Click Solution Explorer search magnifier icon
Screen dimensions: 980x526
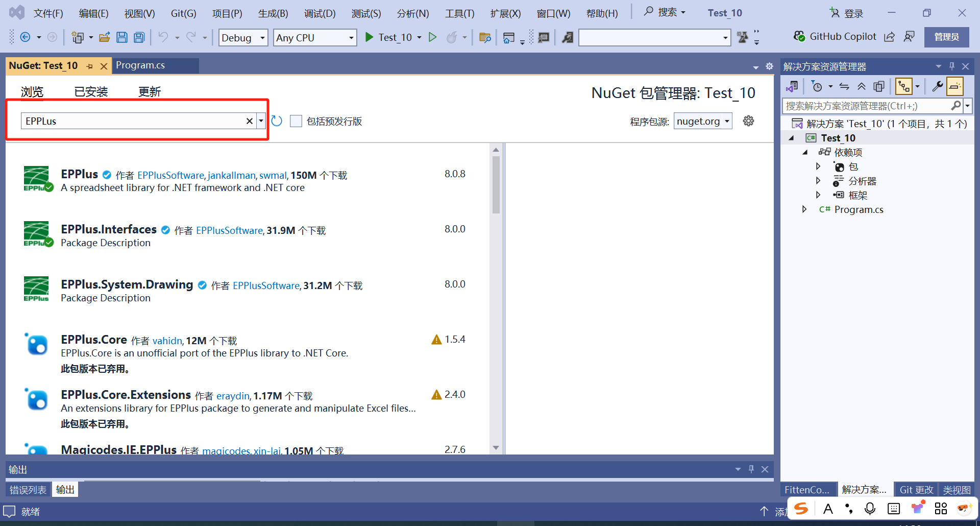point(956,106)
